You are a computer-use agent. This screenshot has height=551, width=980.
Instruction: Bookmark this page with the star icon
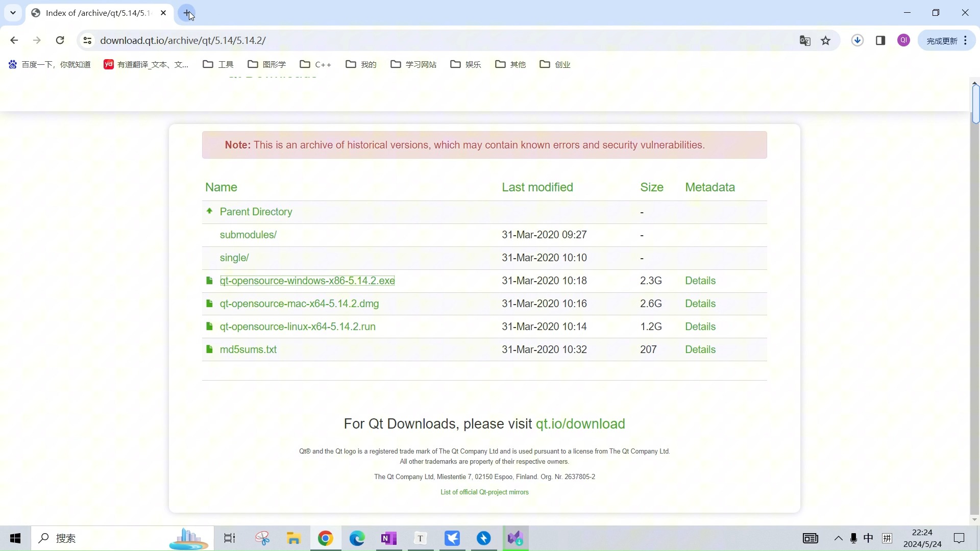pyautogui.click(x=826, y=41)
